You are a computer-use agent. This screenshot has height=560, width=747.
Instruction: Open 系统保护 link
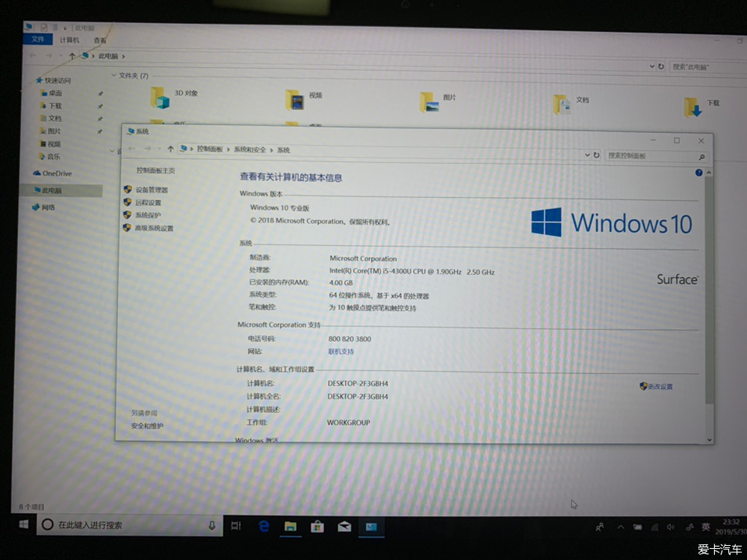(148, 215)
